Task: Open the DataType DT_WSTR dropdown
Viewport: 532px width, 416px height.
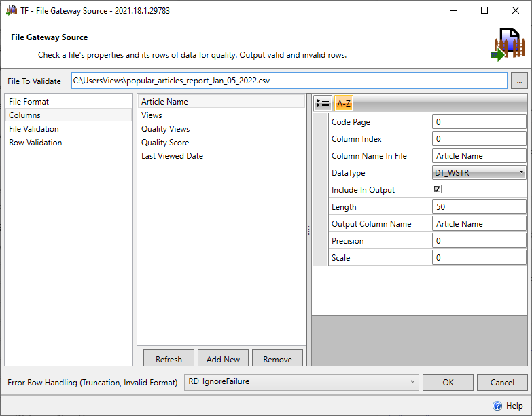Action: [479, 173]
